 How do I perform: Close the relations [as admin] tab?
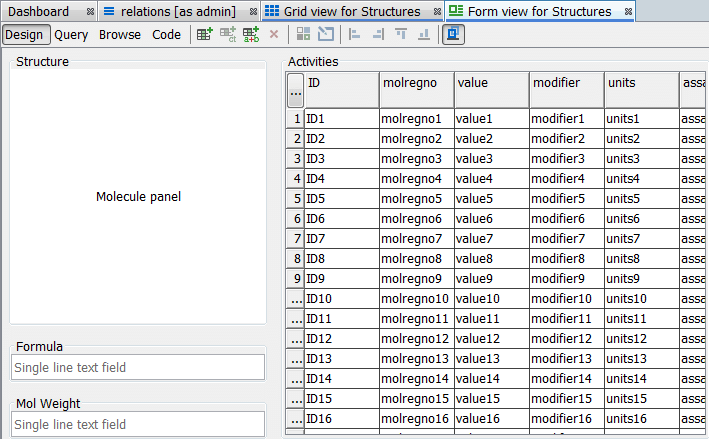[251, 12]
